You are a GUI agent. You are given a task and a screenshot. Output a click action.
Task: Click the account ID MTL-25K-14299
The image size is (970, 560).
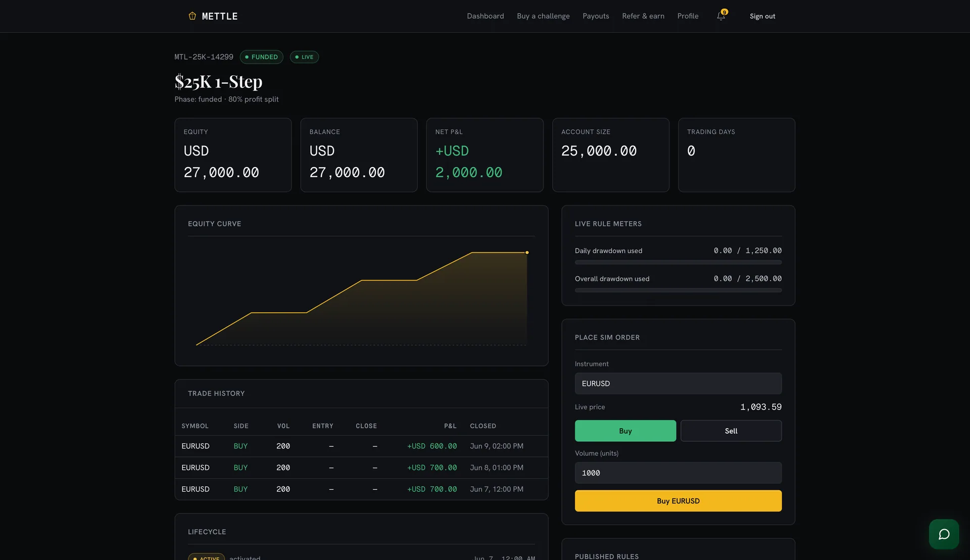[x=204, y=57]
